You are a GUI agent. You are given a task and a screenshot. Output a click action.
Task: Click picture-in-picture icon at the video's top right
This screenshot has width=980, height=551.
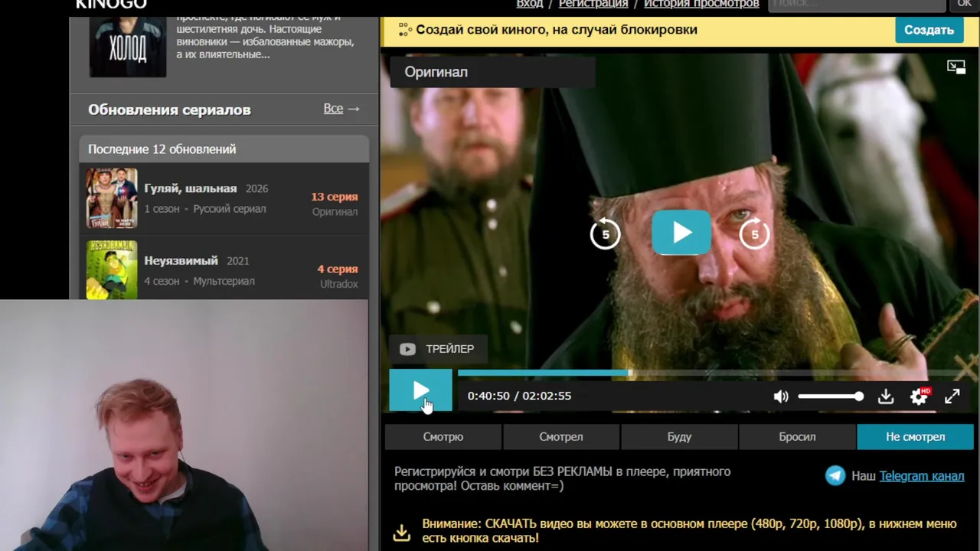point(956,67)
